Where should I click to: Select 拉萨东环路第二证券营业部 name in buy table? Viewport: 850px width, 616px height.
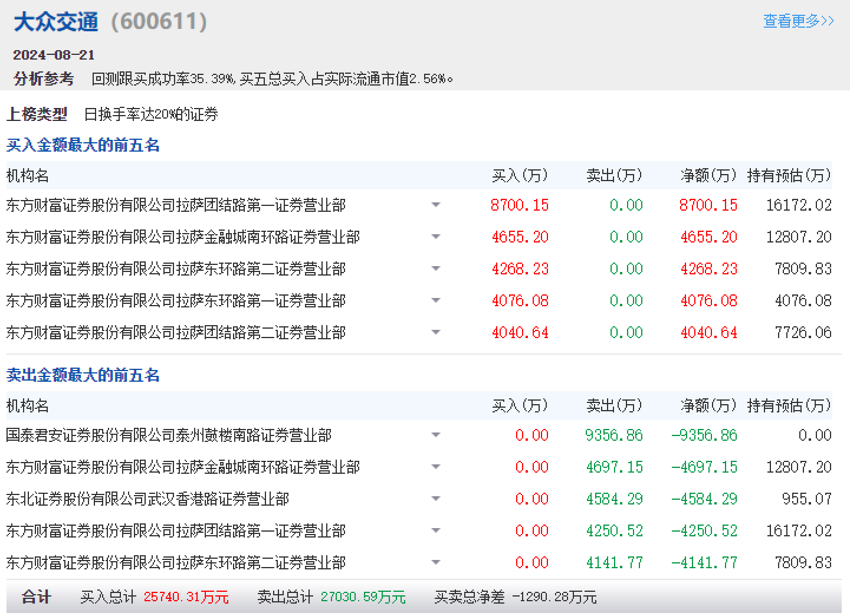coord(176,269)
